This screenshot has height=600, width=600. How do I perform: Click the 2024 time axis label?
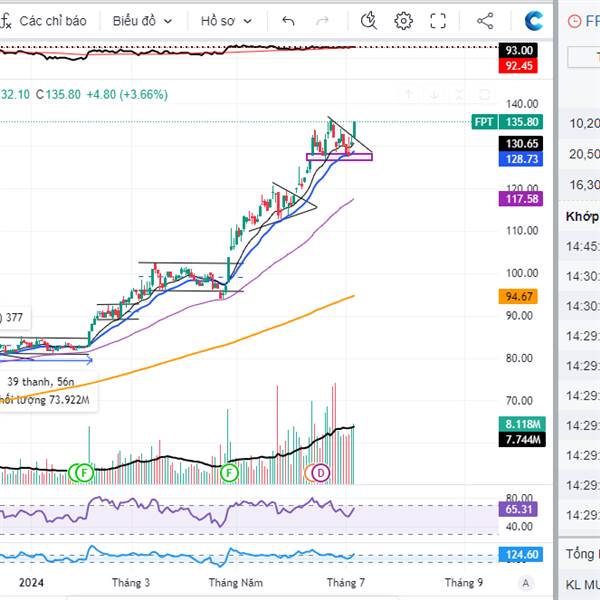click(31, 583)
